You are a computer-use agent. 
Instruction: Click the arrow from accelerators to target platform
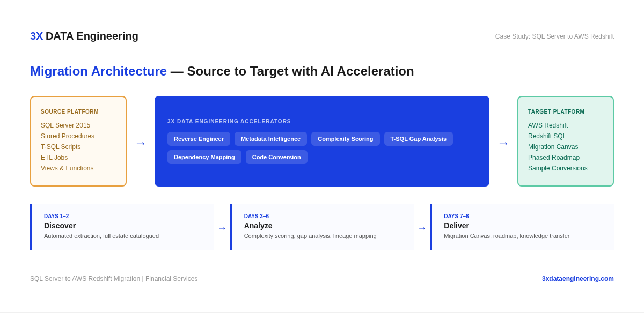(503, 143)
